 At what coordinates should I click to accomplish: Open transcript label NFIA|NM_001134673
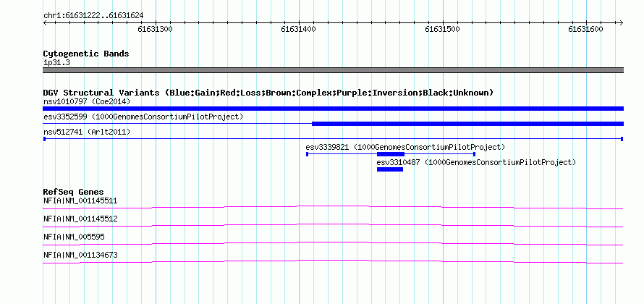coord(80,255)
